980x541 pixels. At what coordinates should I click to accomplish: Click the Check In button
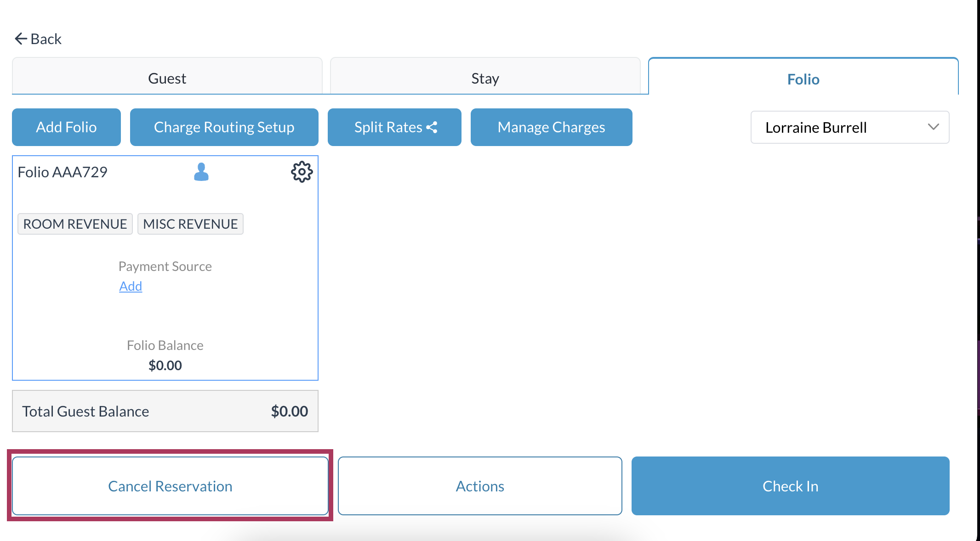pos(790,486)
